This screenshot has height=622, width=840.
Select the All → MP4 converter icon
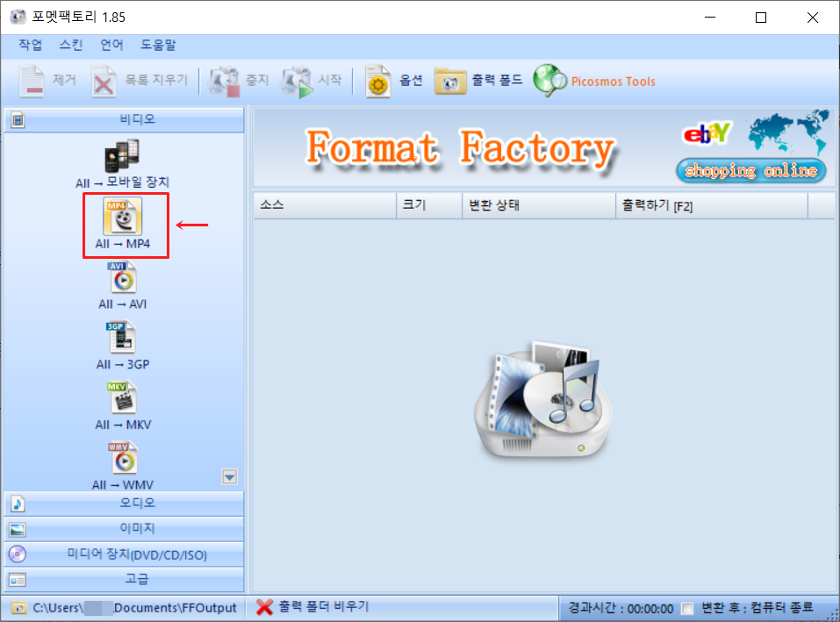(123, 217)
